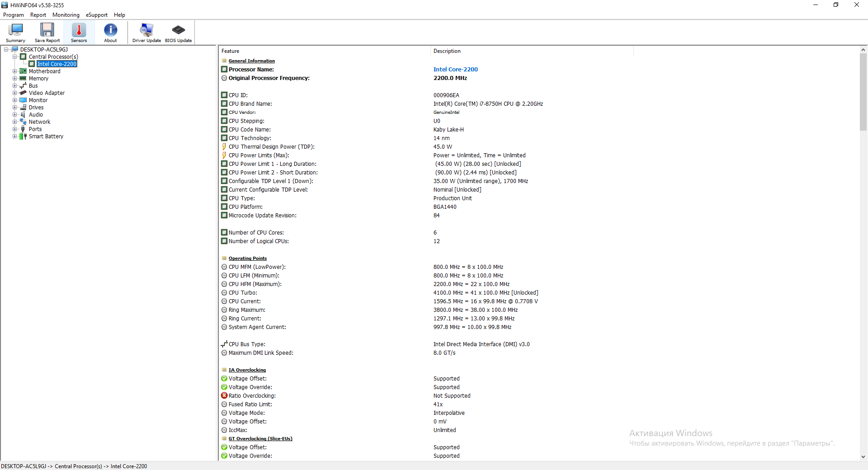Click the Memory module icon in tree
The height and width of the screenshot is (470, 868).
pyautogui.click(x=23, y=79)
